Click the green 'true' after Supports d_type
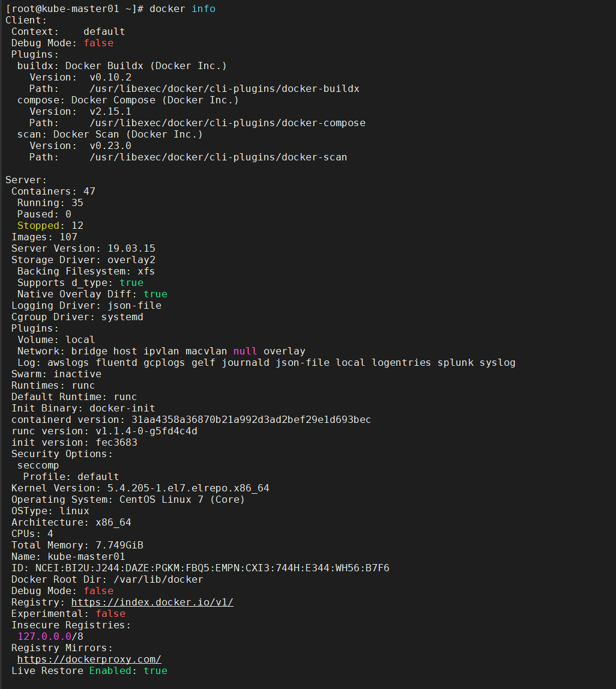 (131, 282)
